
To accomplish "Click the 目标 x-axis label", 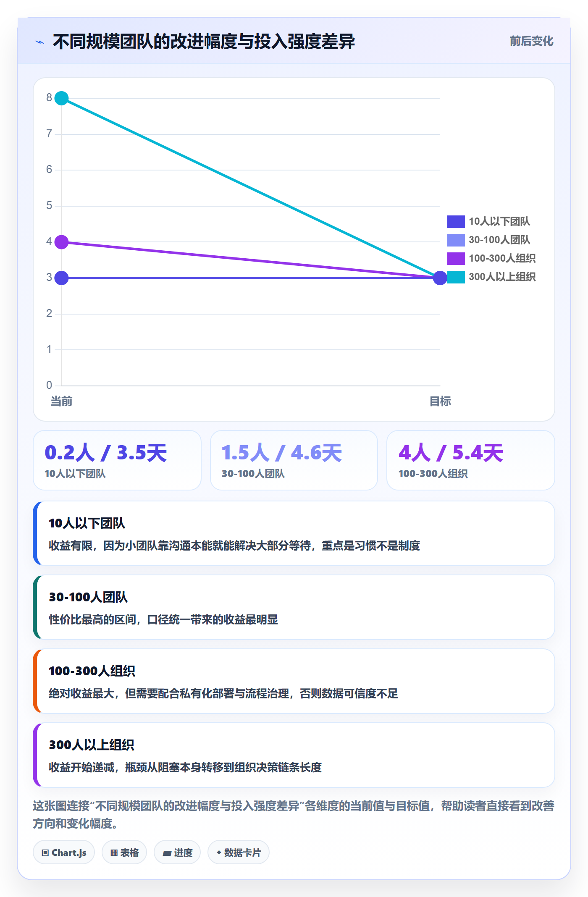I will point(440,401).
